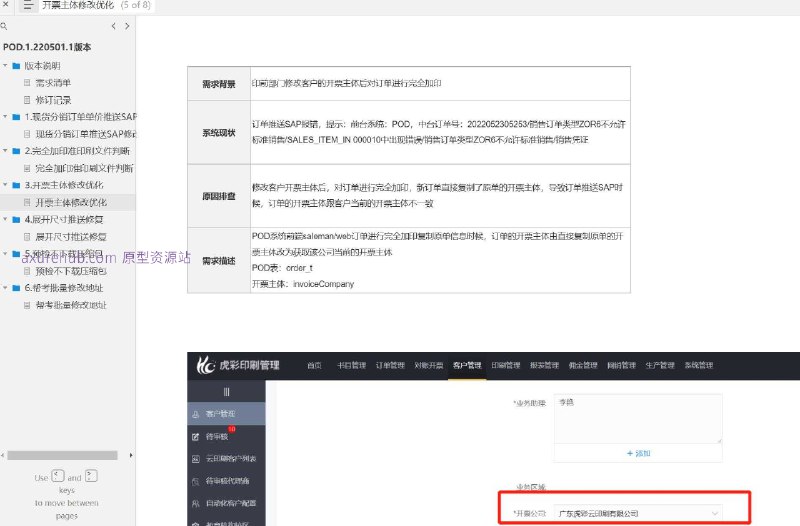Click the 2.完全加印准印刷文件判断 folder label
This screenshot has height=526, width=800.
pyautogui.click(x=77, y=151)
